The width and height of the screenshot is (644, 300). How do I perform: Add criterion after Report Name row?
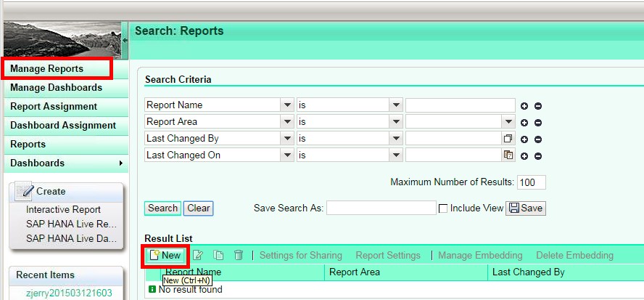click(x=524, y=106)
